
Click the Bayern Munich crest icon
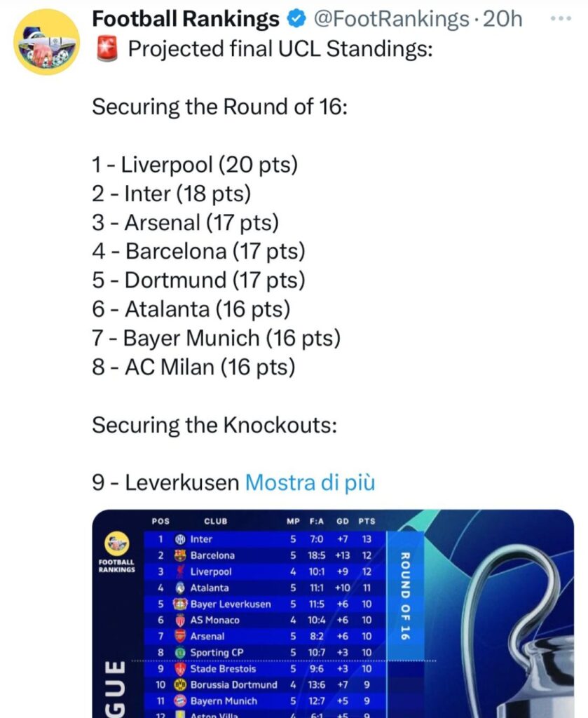click(x=179, y=700)
